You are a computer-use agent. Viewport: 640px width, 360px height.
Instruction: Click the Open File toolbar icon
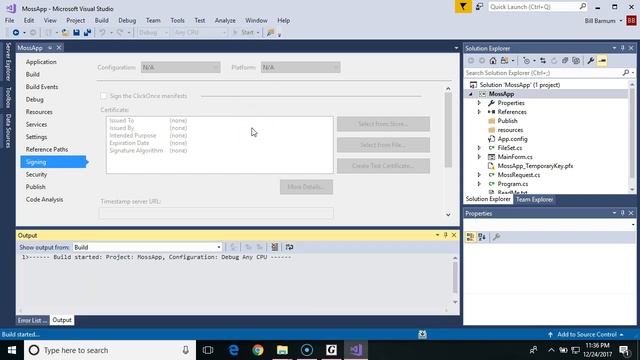65,32
